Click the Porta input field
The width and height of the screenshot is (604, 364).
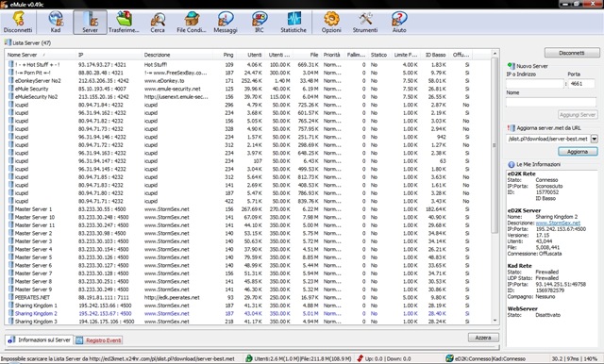pyautogui.click(x=581, y=84)
